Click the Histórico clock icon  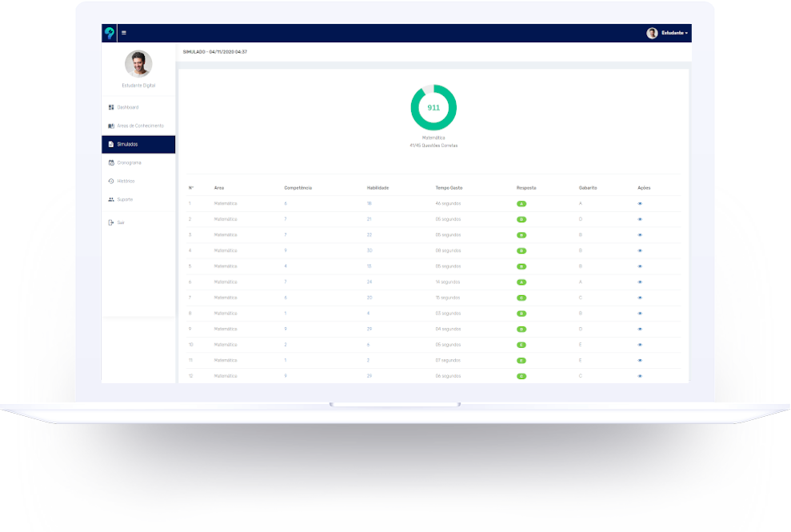(x=110, y=180)
